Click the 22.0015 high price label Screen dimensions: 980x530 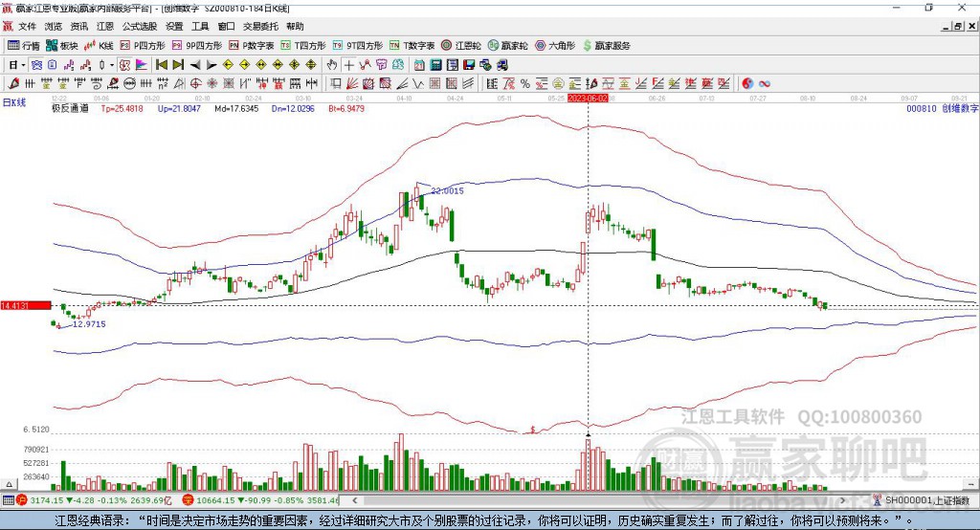point(448,190)
